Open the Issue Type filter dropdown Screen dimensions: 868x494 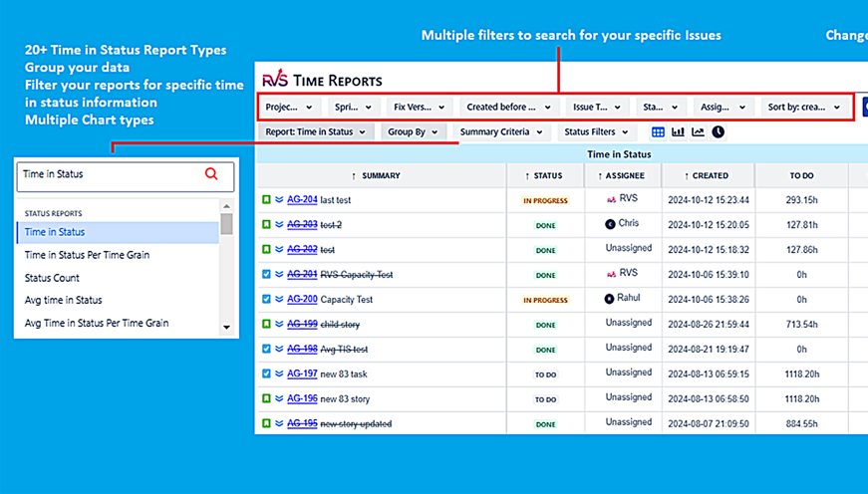pyautogui.click(x=597, y=108)
